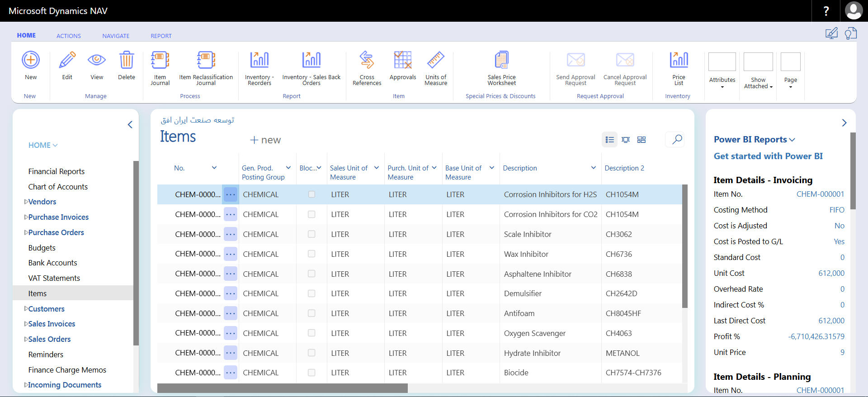Switch to HOME ribbon tab
The width and height of the screenshot is (868, 397).
coord(26,35)
